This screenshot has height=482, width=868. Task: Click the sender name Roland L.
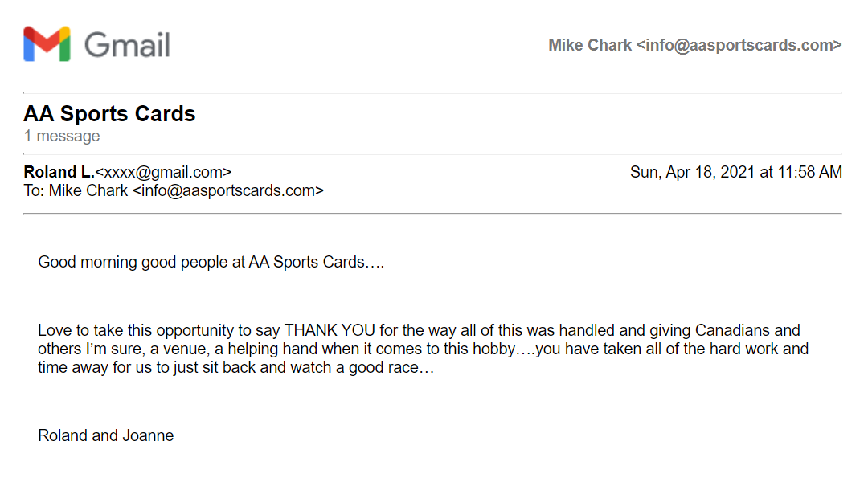(59, 172)
